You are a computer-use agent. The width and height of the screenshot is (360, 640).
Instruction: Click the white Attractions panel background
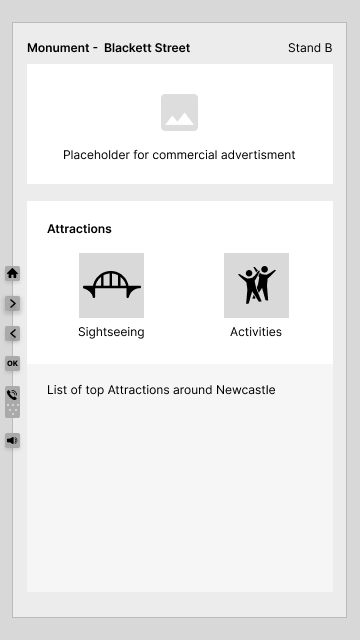180,282
